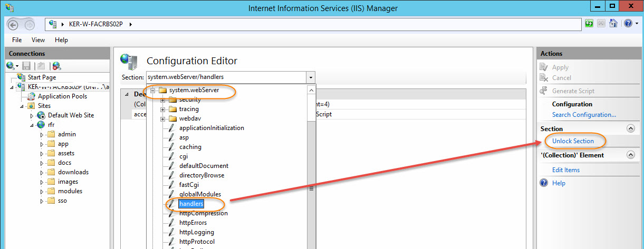Select the assets folder
This screenshot has width=644, height=249.
[x=66, y=153]
